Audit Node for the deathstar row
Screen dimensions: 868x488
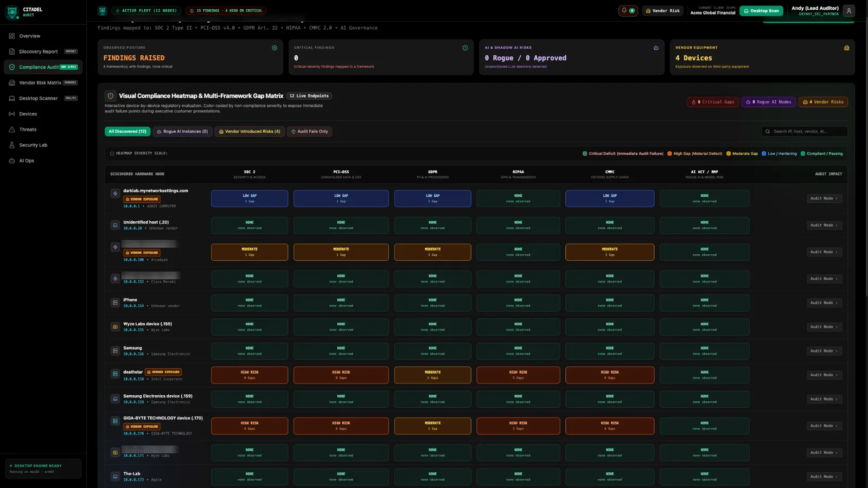[x=824, y=375]
